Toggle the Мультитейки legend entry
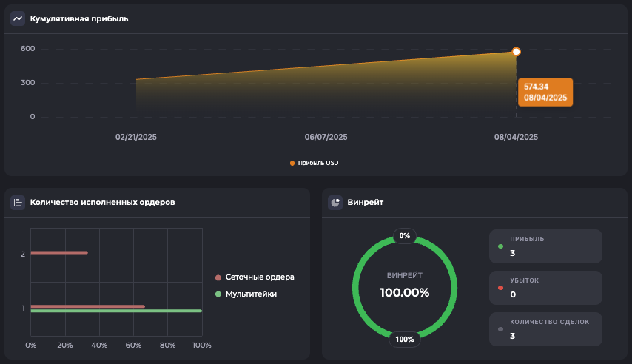The height and width of the screenshot is (364, 632). pyautogui.click(x=250, y=294)
